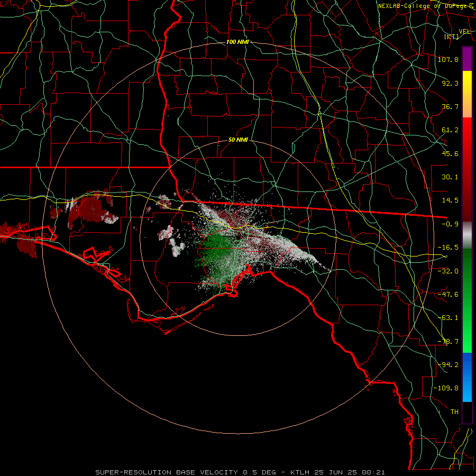The width and height of the screenshot is (476, 476).
Task: Select the 61.2 value on velocity scale
Action: (450, 130)
